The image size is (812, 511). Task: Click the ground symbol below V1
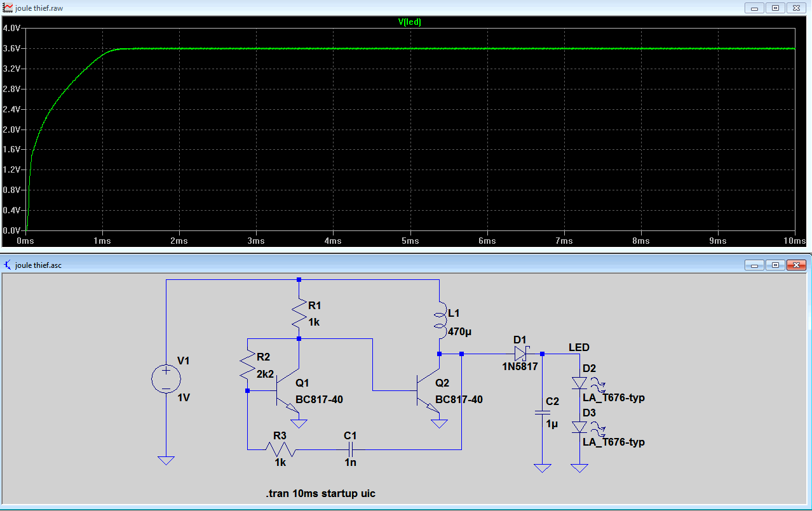tap(166, 460)
